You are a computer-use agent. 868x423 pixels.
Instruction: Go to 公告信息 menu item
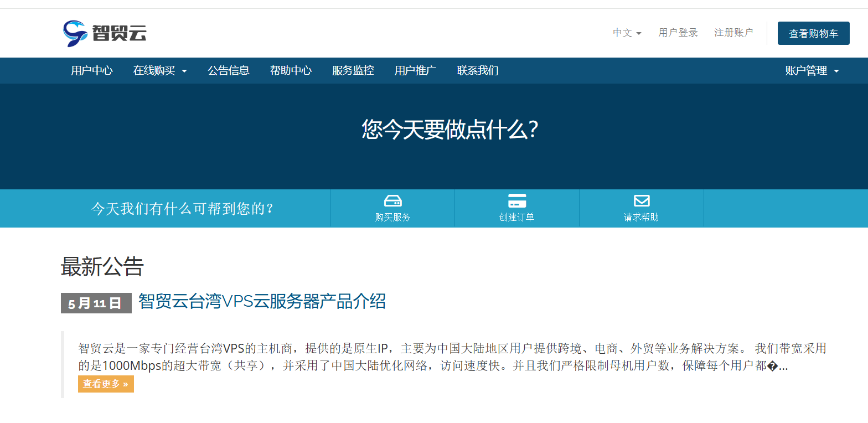(x=229, y=70)
